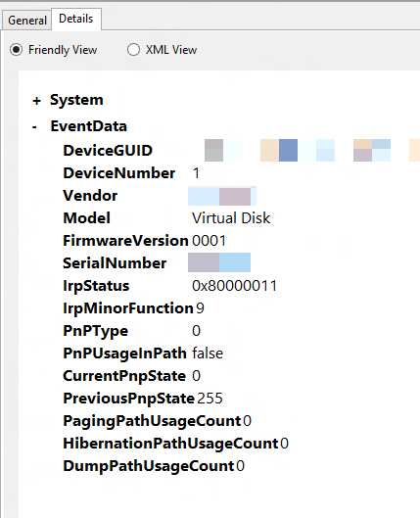Select the EventData heading text
Screen dimensions: 420x518
pyautogui.click(x=88, y=126)
